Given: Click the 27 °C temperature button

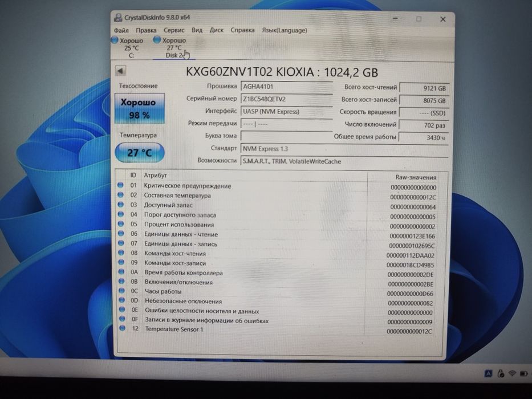Looking at the screenshot, I should 140,153.
